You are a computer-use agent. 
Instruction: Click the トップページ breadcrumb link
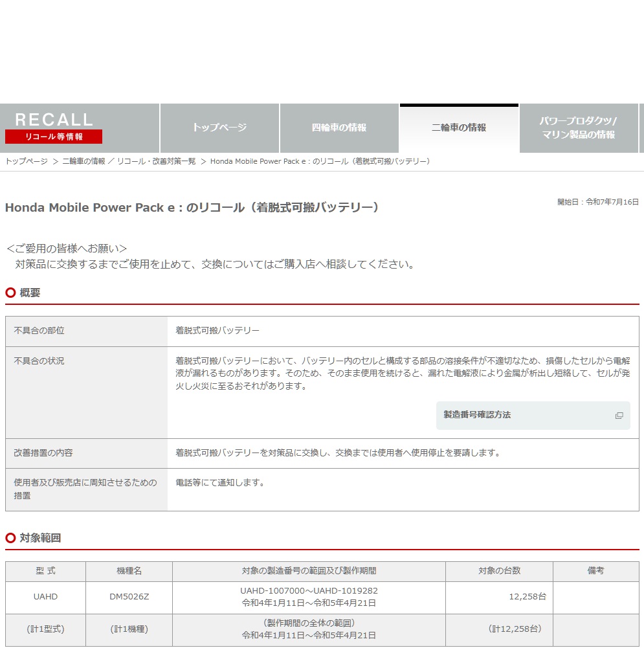click(x=27, y=161)
